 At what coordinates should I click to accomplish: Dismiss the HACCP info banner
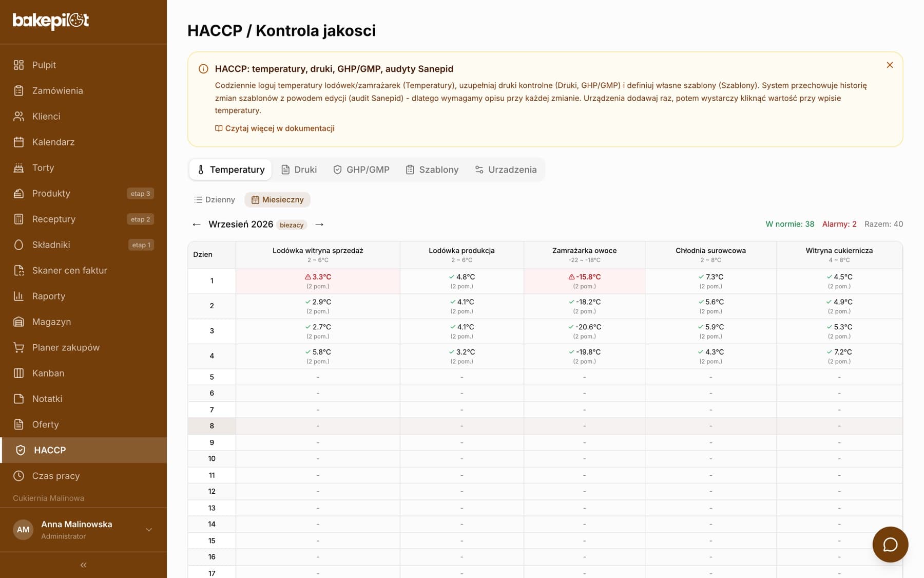pyautogui.click(x=890, y=65)
